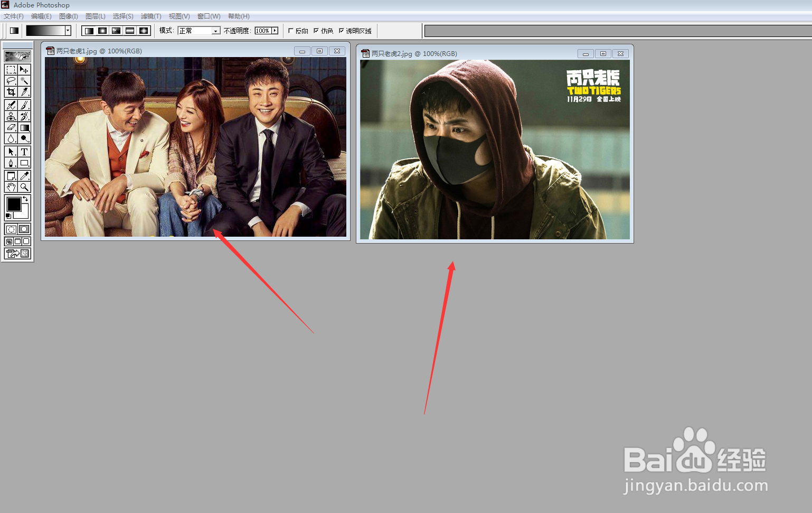The height and width of the screenshot is (513, 812).
Task: Open the 图层(L) menu
Action: (96, 16)
